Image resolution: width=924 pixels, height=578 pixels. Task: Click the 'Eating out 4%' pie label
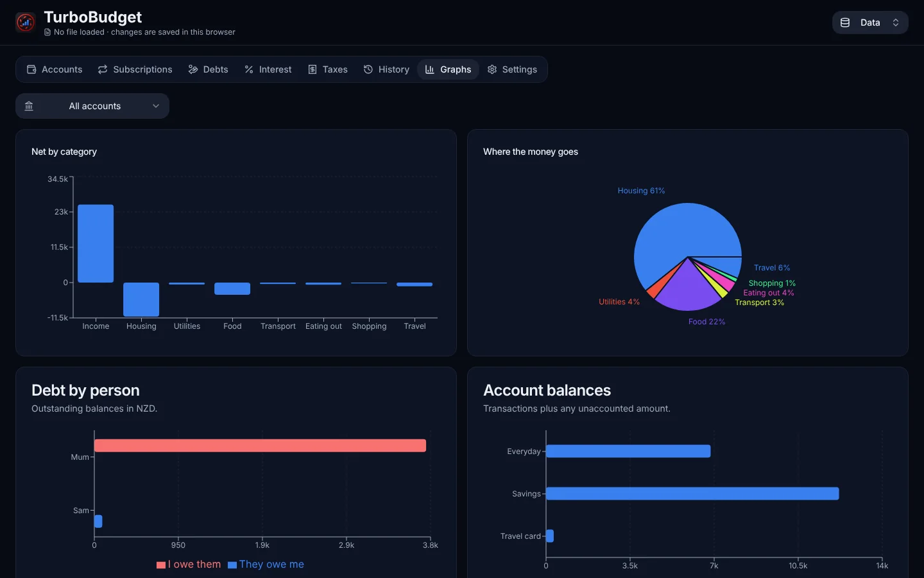click(x=769, y=293)
